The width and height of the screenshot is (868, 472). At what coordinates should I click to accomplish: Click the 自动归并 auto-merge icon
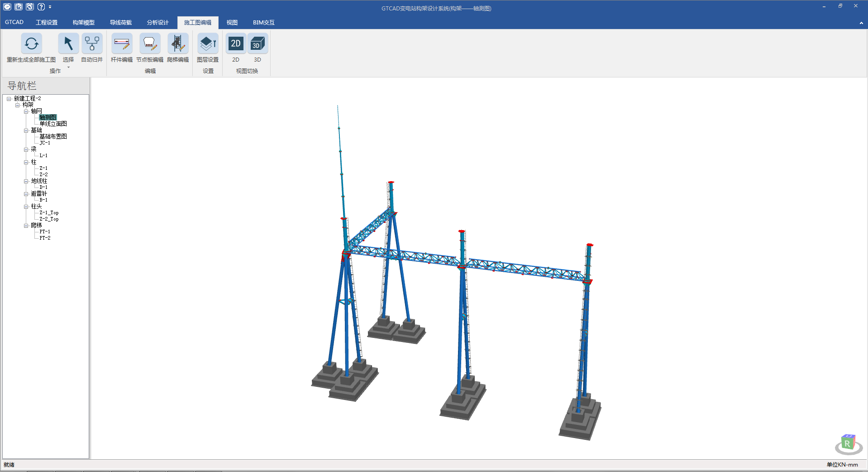point(92,44)
